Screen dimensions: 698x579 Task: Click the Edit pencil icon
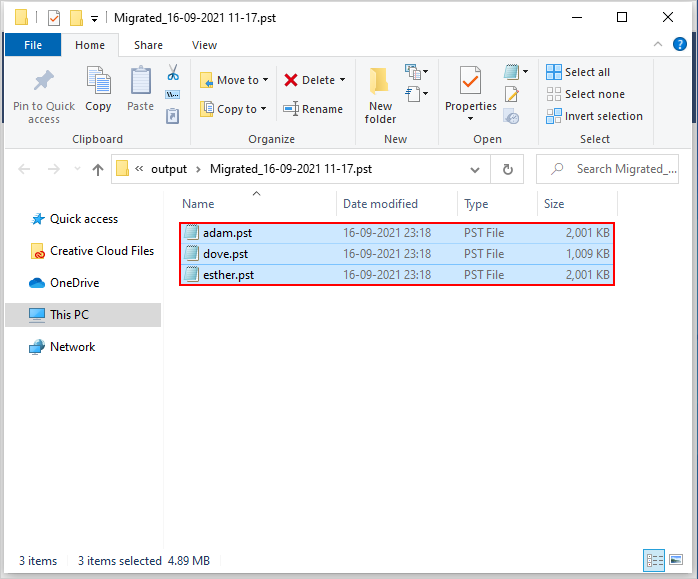tap(511, 94)
